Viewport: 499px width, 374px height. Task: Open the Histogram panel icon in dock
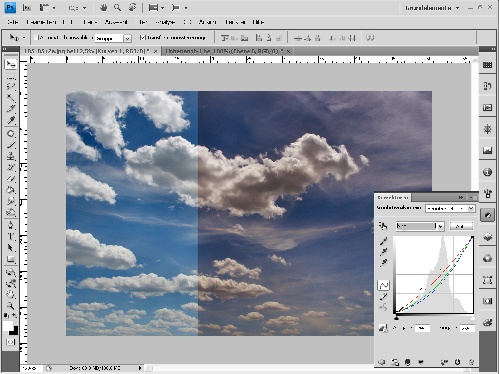point(487,151)
